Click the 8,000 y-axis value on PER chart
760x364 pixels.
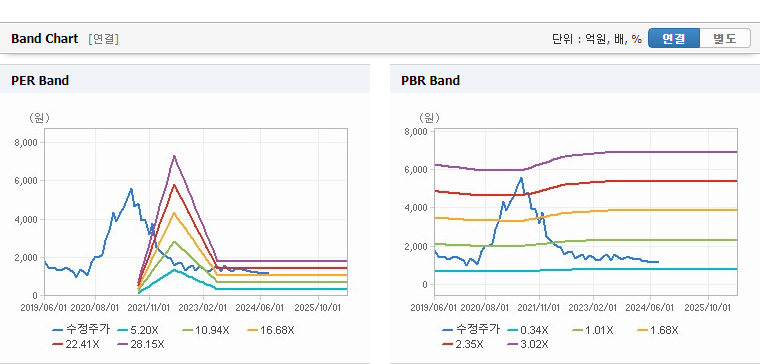coord(27,142)
